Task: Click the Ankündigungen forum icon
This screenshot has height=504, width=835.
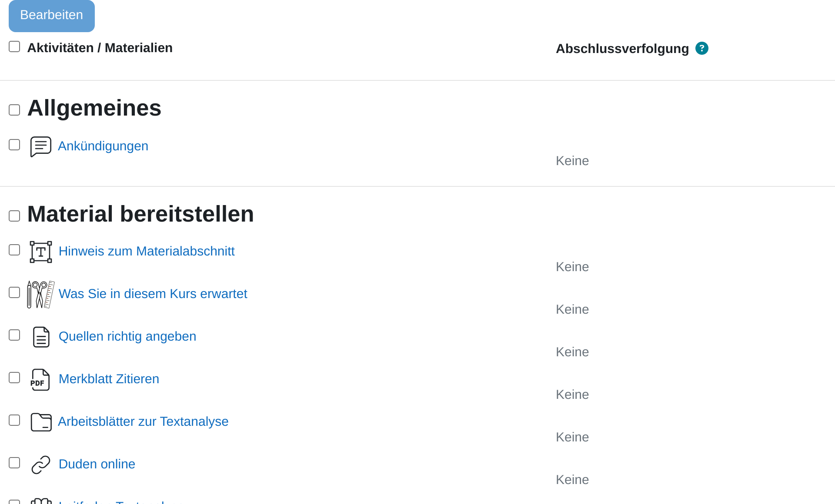Action: [x=41, y=146]
